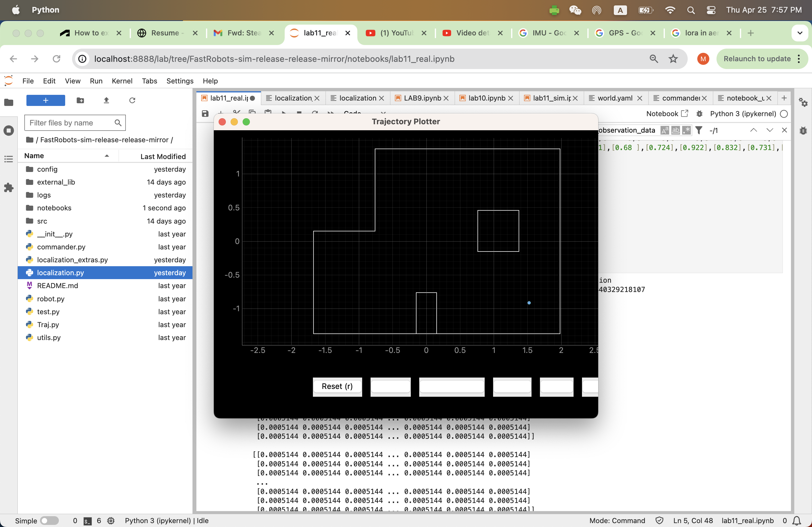Save the notebook with the disk icon
Screen dimensions: 812x527
(205, 113)
